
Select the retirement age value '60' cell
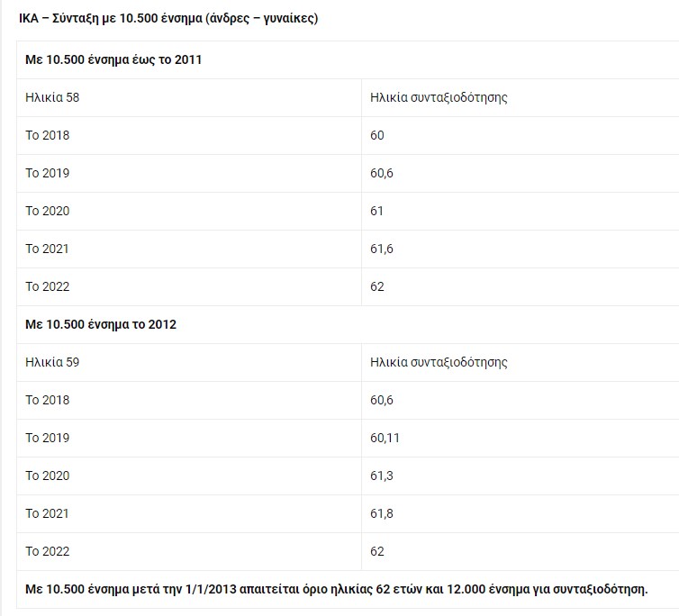click(x=377, y=135)
